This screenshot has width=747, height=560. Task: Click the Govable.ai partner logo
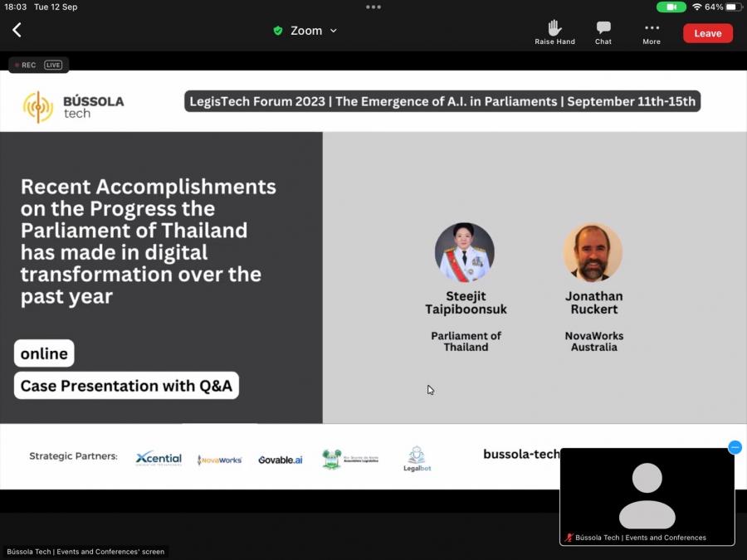[280, 460]
